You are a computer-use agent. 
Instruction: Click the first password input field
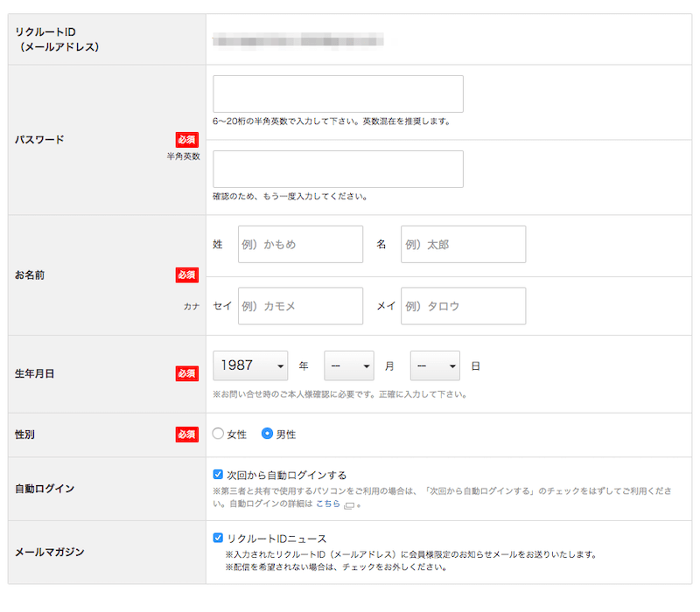coord(338,94)
